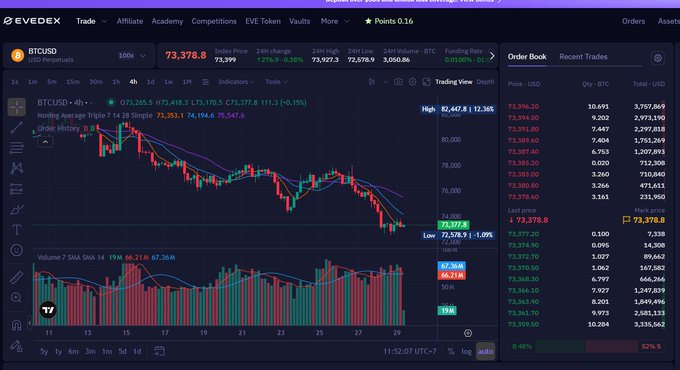Select the brush drawing tool
The image size is (680, 370).
tap(16, 210)
